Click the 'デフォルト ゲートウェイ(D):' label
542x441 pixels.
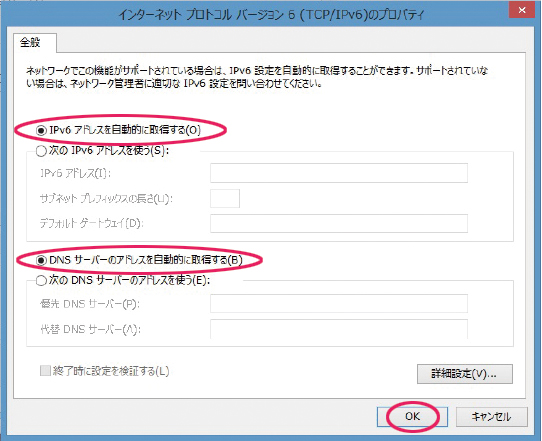coord(92,224)
